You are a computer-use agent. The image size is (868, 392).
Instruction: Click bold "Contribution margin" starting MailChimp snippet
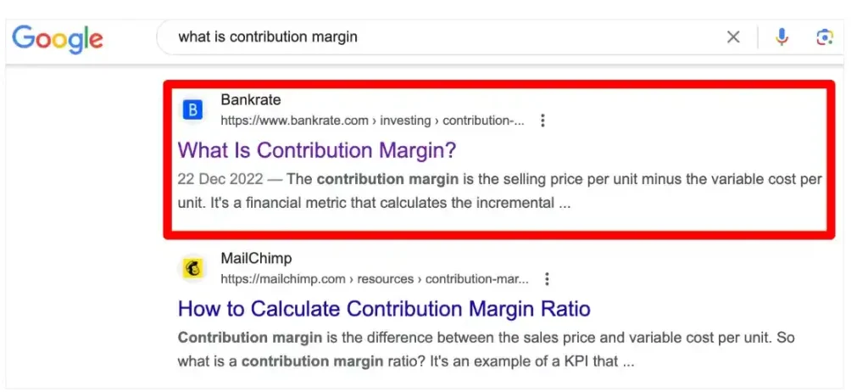tap(250, 338)
